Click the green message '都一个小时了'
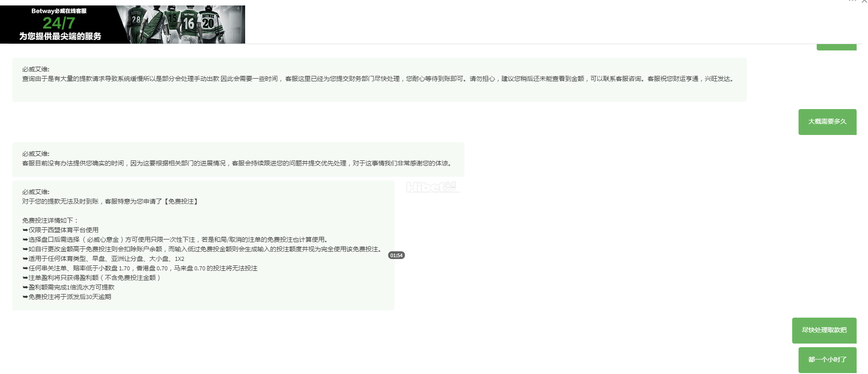Image resolution: width=868 pixels, height=374 pixels. pos(827,359)
